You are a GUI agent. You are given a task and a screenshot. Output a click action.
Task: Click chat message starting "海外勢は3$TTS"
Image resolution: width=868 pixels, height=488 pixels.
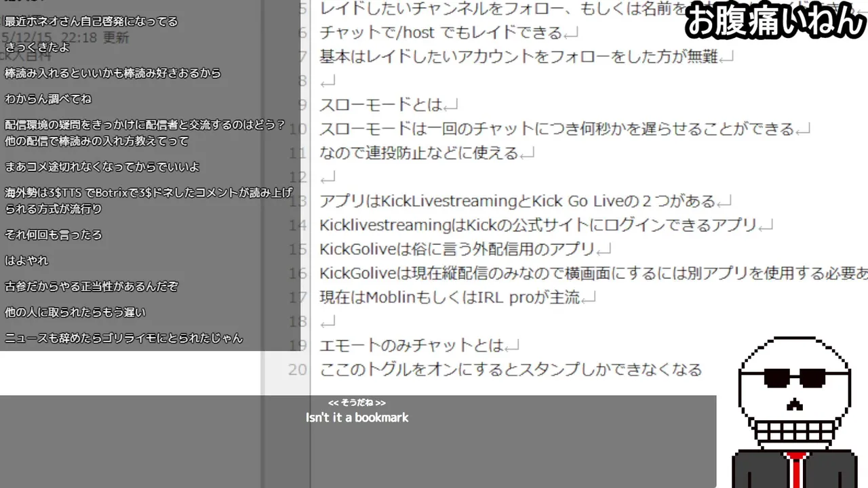point(149,201)
